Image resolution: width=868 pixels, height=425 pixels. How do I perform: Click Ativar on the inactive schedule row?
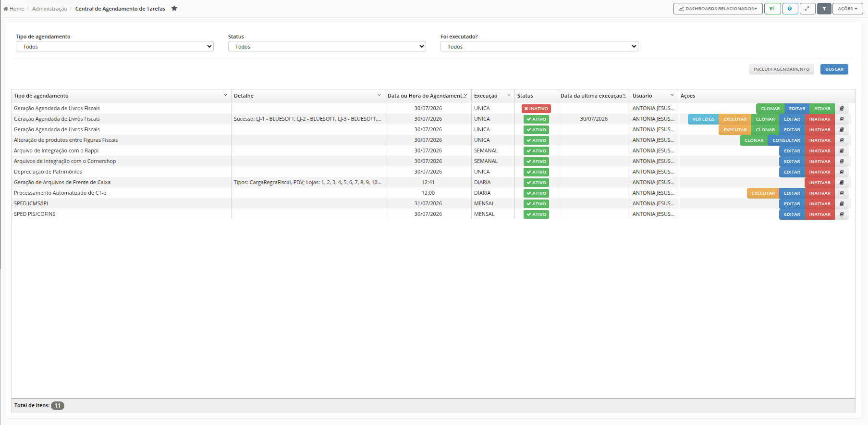pos(822,109)
